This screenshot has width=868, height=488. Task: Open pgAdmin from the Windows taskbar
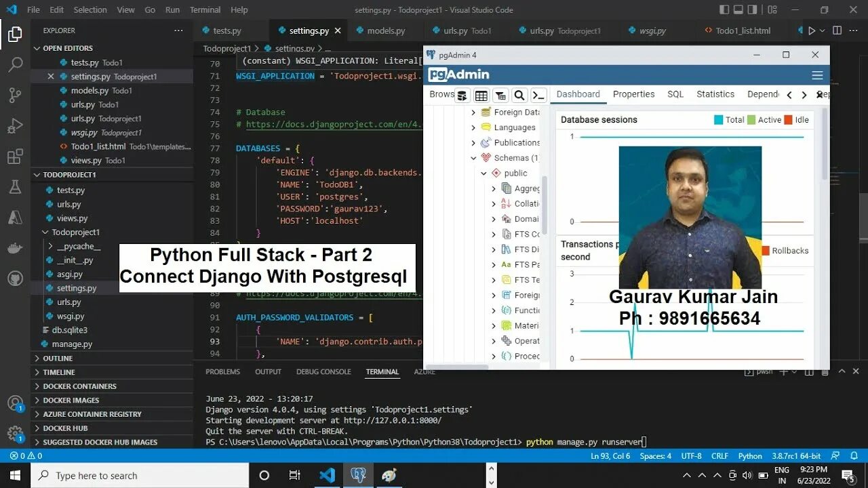(x=357, y=475)
